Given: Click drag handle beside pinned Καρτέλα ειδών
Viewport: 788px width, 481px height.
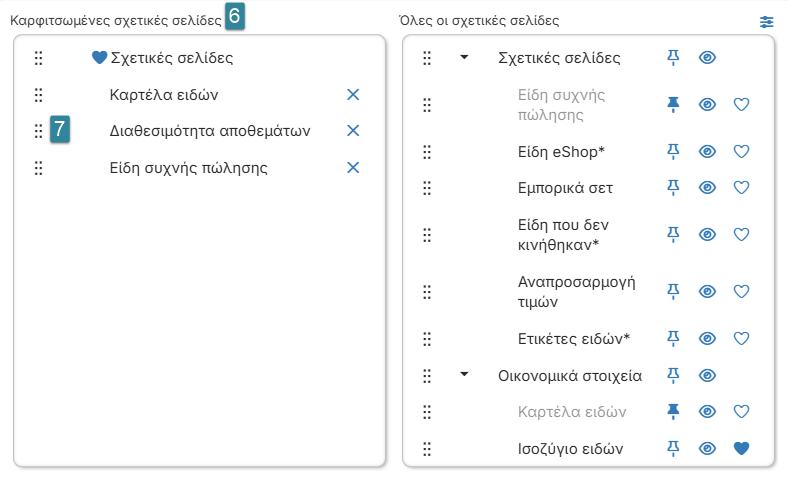Looking at the screenshot, I should click(38, 94).
